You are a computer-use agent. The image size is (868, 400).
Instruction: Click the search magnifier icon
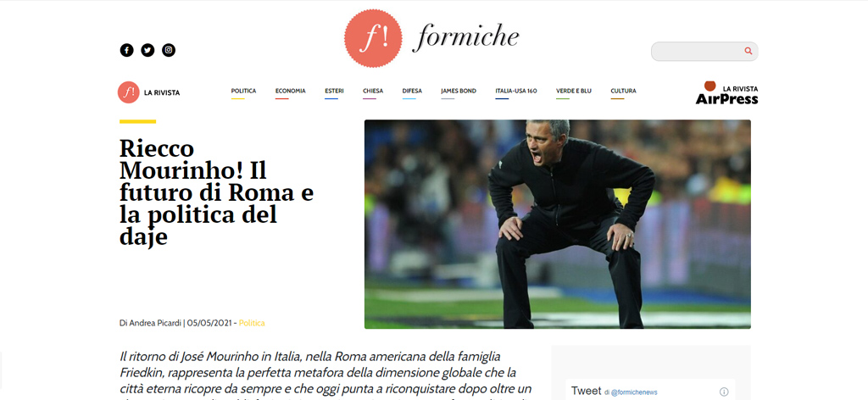748,51
